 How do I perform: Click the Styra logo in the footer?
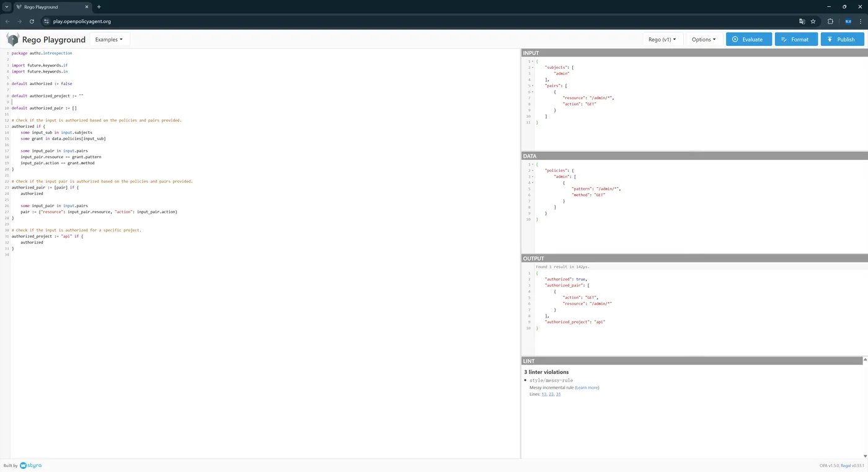pos(30,465)
